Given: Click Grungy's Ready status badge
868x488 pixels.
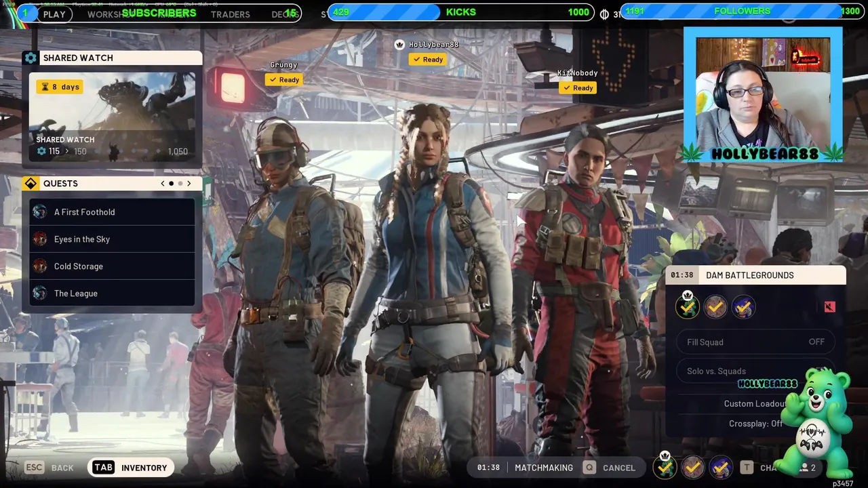Looking at the screenshot, I should (283, 80).
